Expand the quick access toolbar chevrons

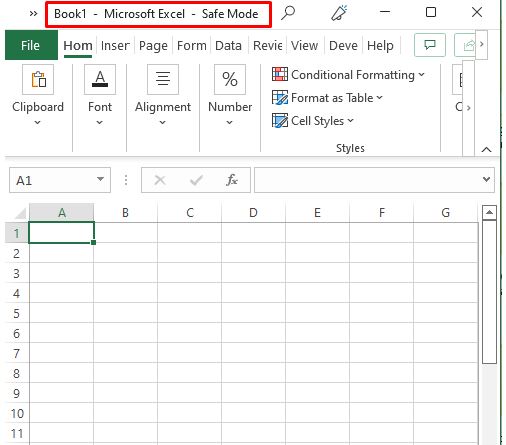coord(33,14)
